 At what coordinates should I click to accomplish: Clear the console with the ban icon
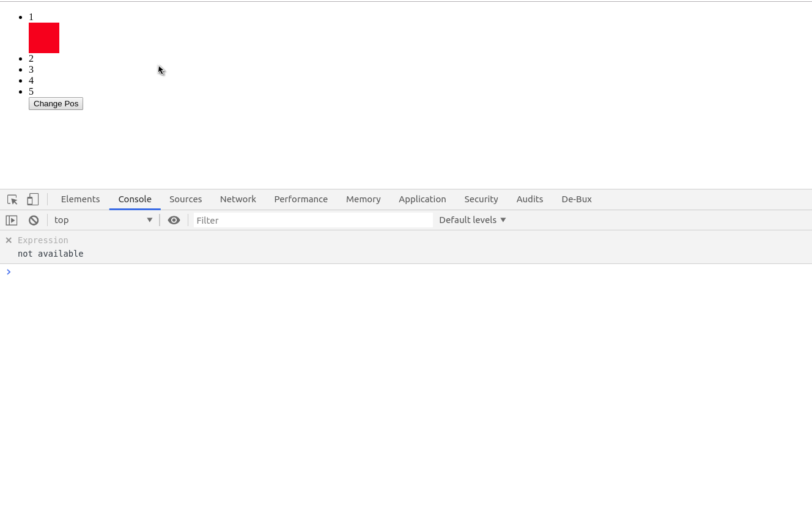click(34, 220)
